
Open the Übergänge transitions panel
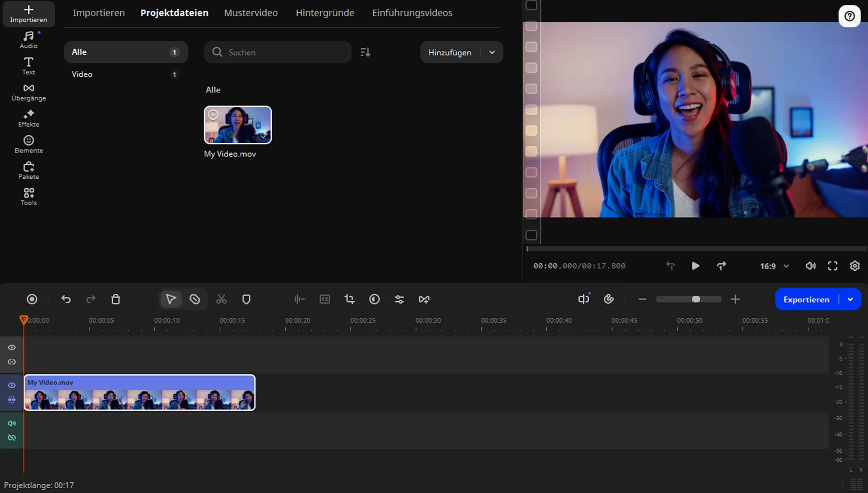28,92
